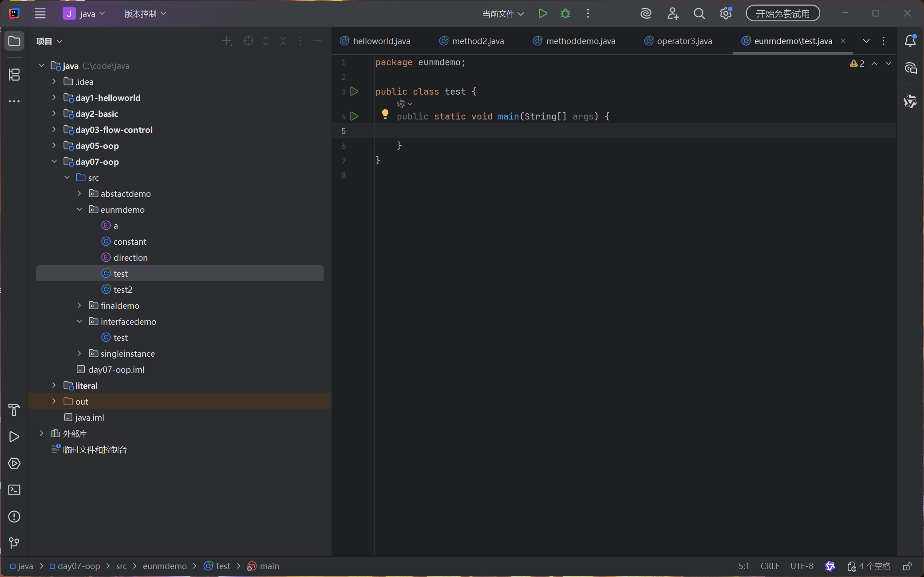Open the Structure tool window
This screenshot has width=924, height=577.
14,75
